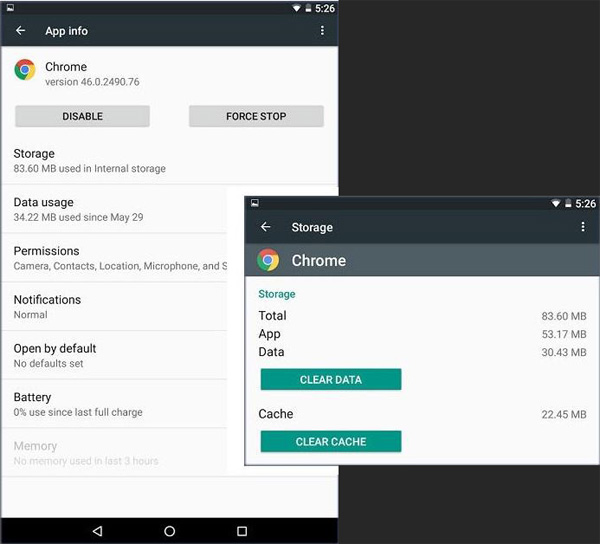The width and height of the screenshot is (600, 544).
Task: Open the Storage settings entry
Action: (120, 161)
